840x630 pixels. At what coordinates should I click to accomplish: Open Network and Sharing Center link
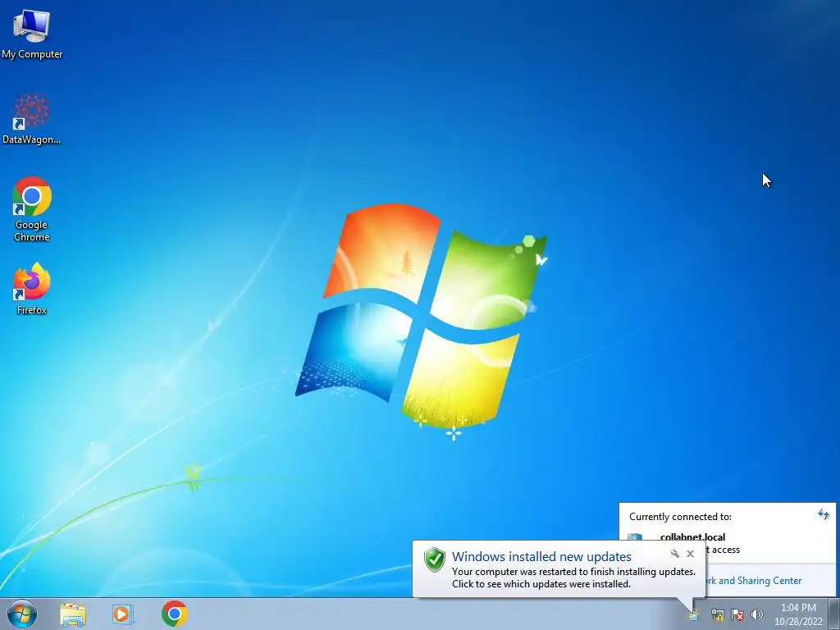754,581
